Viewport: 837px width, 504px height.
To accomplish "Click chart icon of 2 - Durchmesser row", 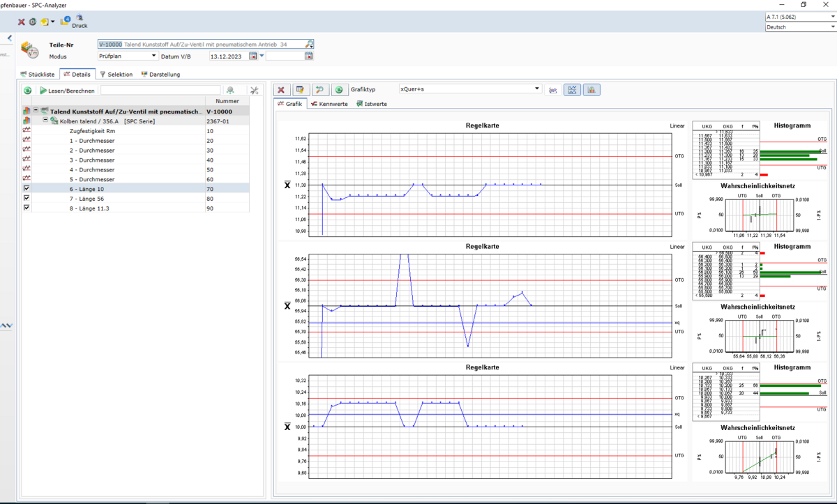I will pos(27,150).
